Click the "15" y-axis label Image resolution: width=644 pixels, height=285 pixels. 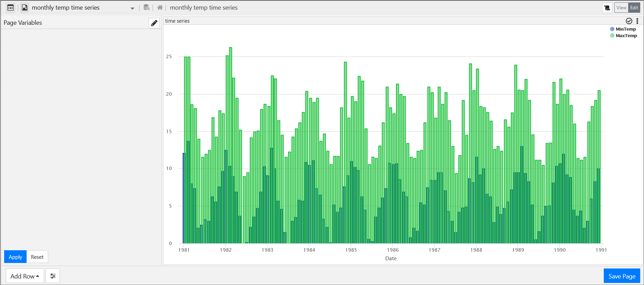(x=169, y=131)
